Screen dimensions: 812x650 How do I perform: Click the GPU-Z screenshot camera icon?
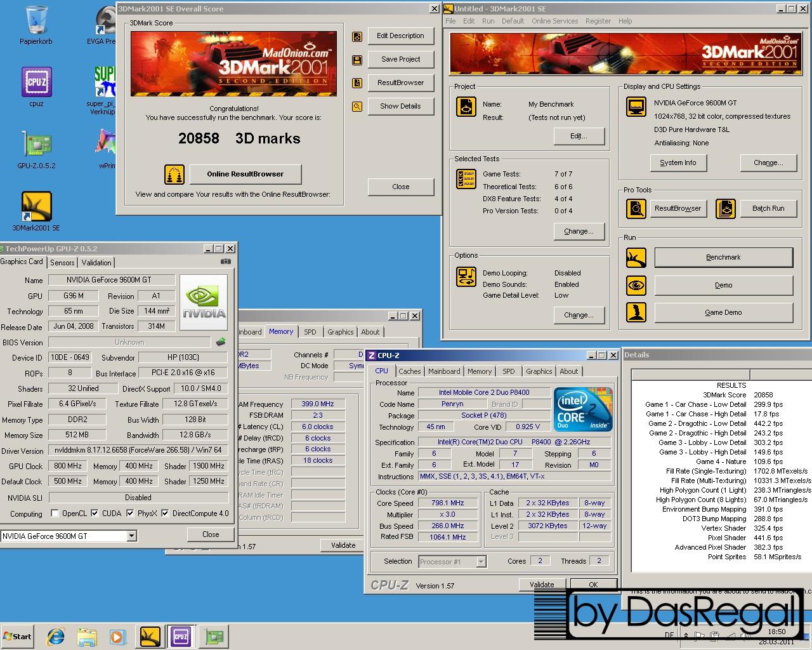225,261
